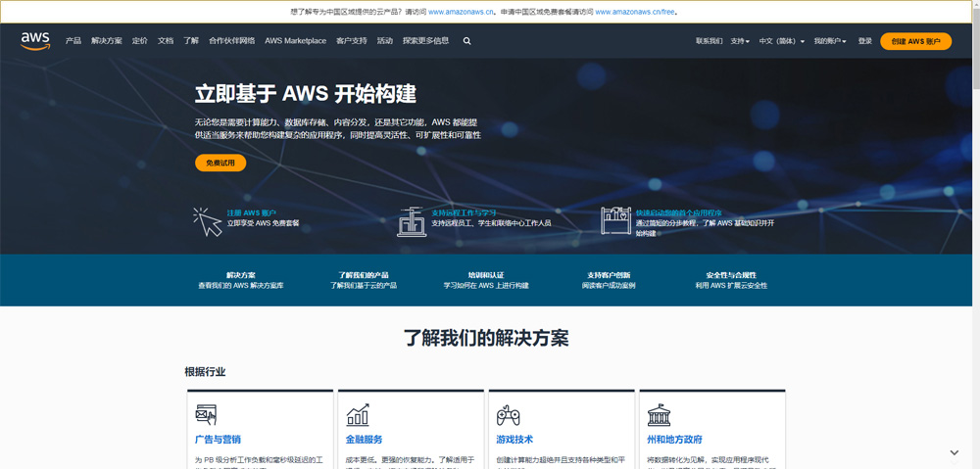980x469 pixels.
Task: Click the 登录 sign-in link
Action: click(864, 41)
